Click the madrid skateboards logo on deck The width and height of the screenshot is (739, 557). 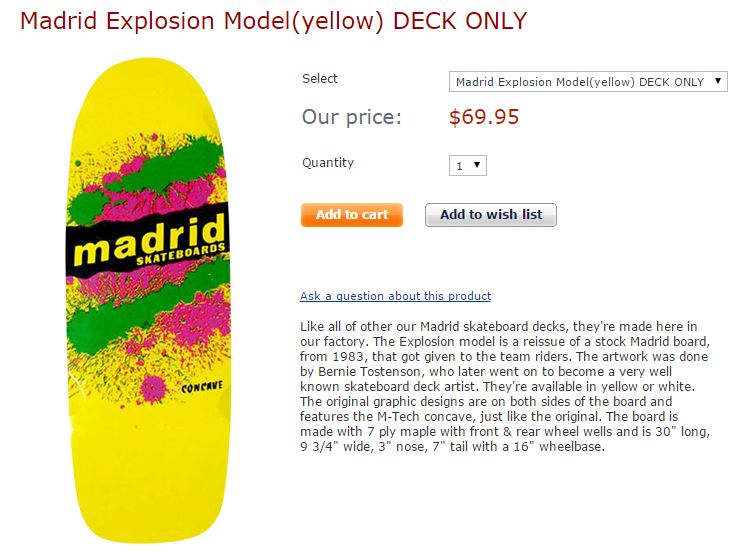coord(149,240)
